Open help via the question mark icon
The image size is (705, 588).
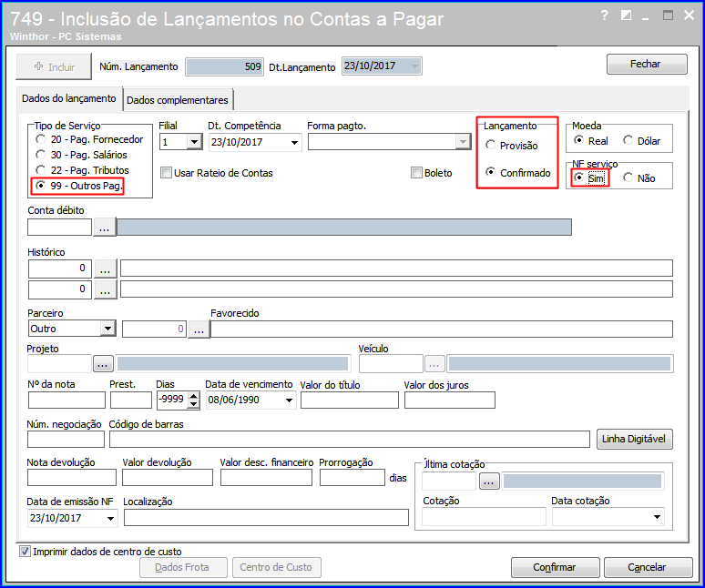604,15
